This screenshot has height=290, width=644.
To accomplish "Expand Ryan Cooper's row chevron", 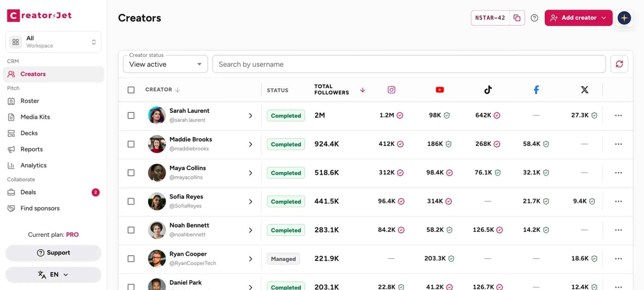I will [x=251, y=259].
